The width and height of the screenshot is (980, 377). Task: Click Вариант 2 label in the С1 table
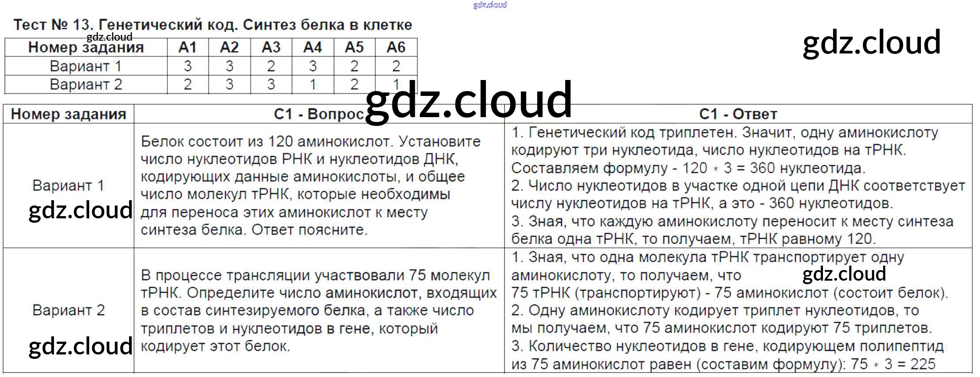point(68,310)
